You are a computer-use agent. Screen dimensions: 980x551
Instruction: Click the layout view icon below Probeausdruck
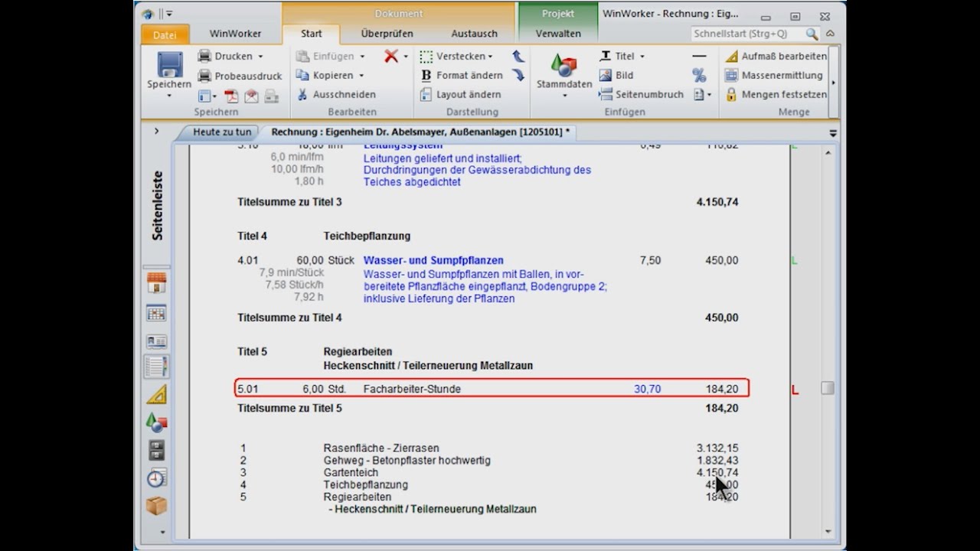tap(204, 96)
